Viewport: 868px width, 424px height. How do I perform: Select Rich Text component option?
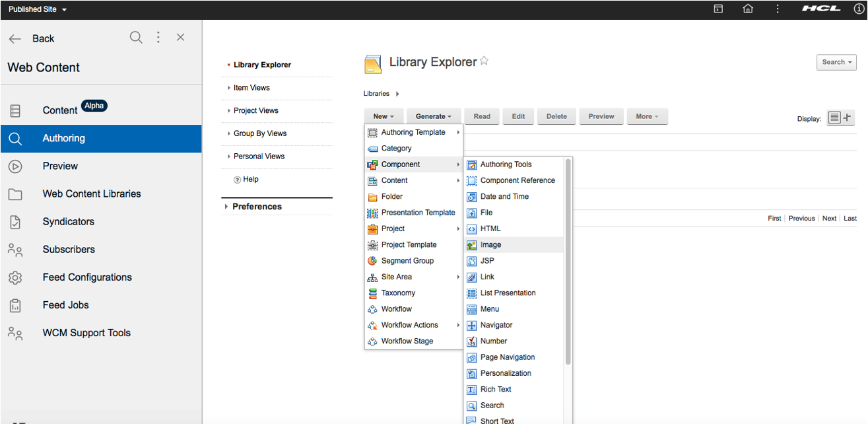[x=495, y=390]
